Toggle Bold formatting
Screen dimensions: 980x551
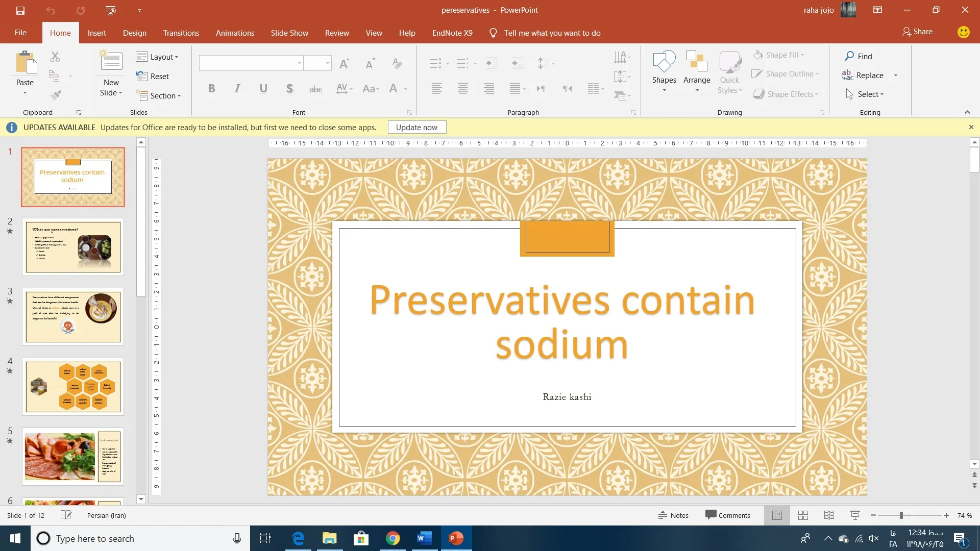(211, 89)
